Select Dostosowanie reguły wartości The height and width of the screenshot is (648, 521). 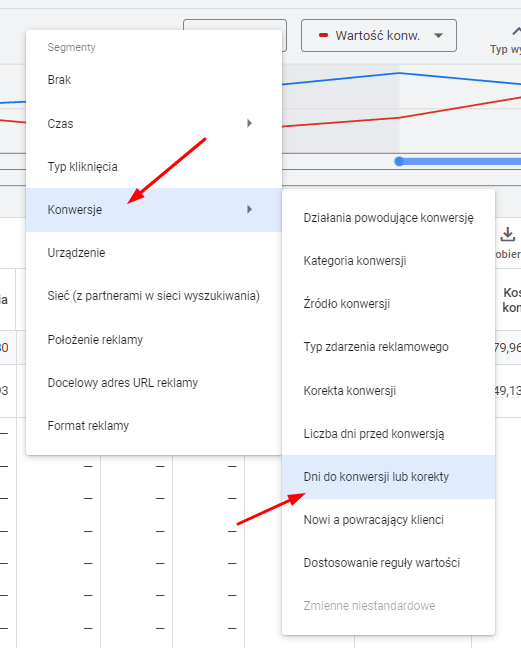388,563
